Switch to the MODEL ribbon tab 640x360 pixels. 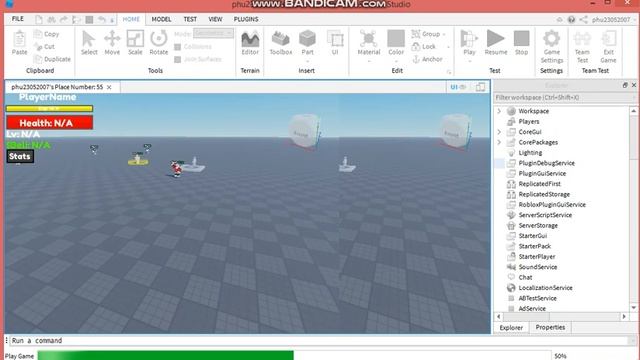[x=161, y=19]
